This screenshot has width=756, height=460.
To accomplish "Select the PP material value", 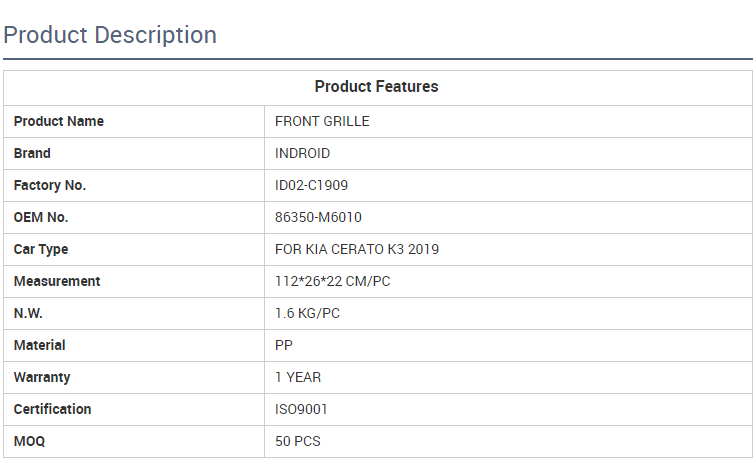I will point(284,346).
